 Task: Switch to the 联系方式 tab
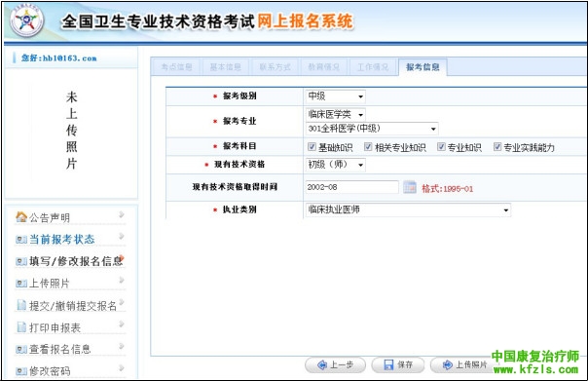coord(275,67)
